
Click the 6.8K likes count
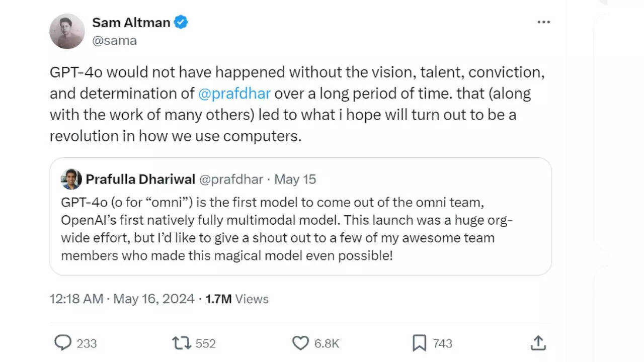pyautogui.click(x=327, y=343)
